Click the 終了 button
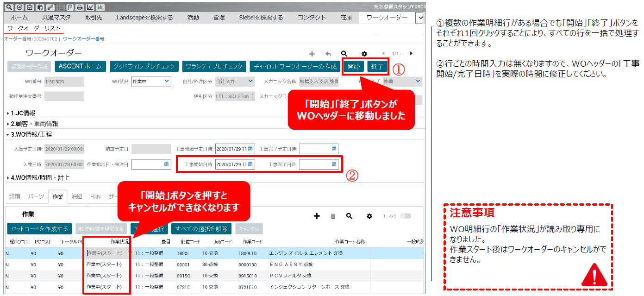Screen dimensions: 644x296 [377, 67]
